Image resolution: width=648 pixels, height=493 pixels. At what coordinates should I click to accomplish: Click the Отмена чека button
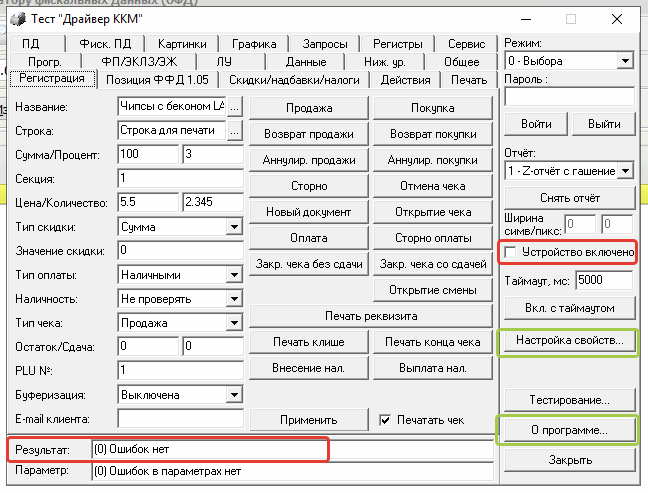[x=433, y=186]
